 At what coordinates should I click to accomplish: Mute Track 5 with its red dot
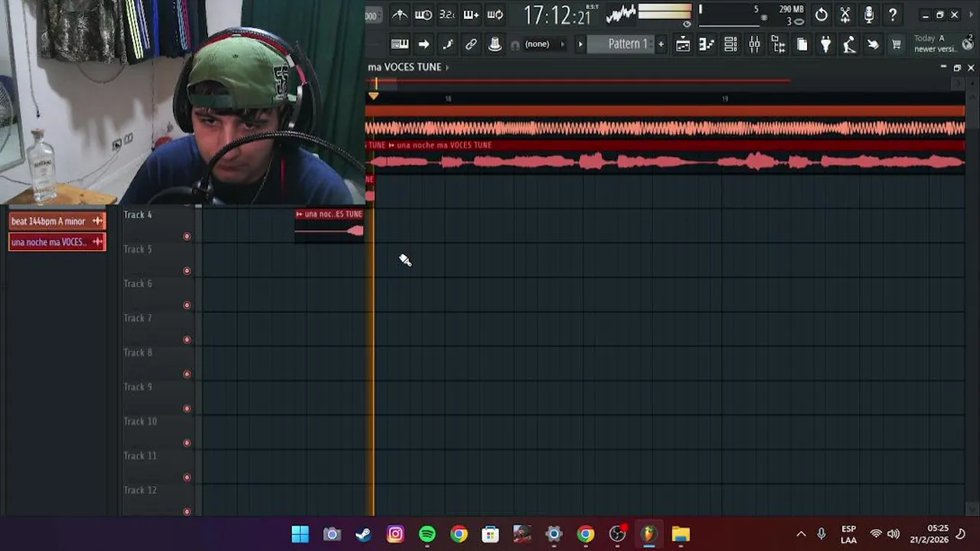pos(187,271)
